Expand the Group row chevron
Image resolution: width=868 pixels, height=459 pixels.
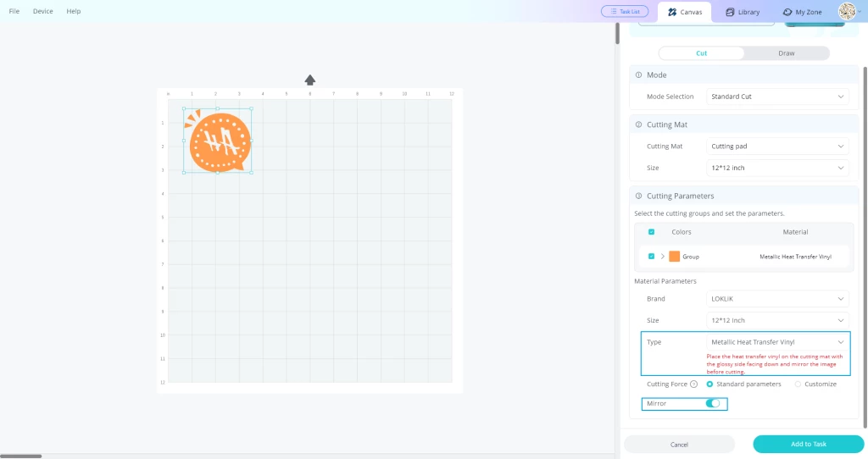[663, 256]
